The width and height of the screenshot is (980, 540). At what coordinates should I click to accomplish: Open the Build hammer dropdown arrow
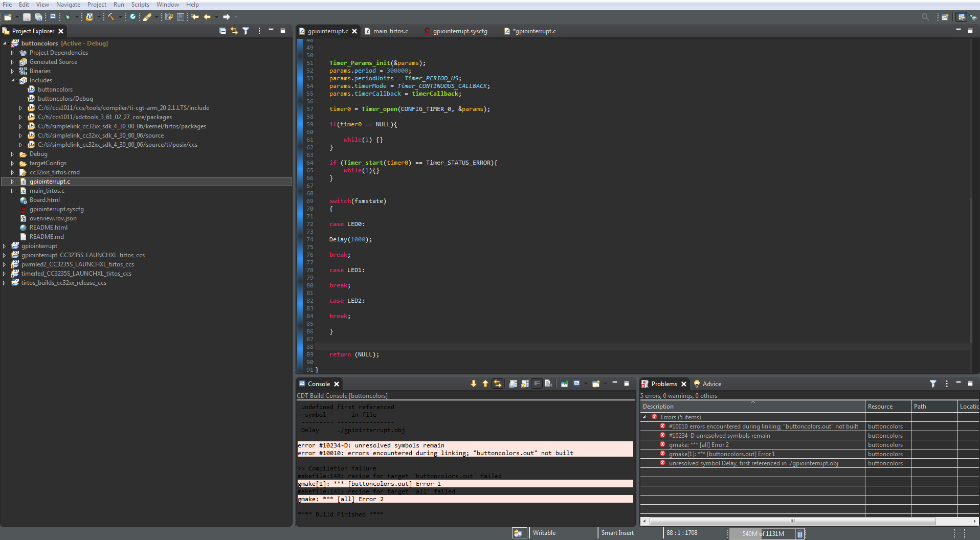coord(120,17)
